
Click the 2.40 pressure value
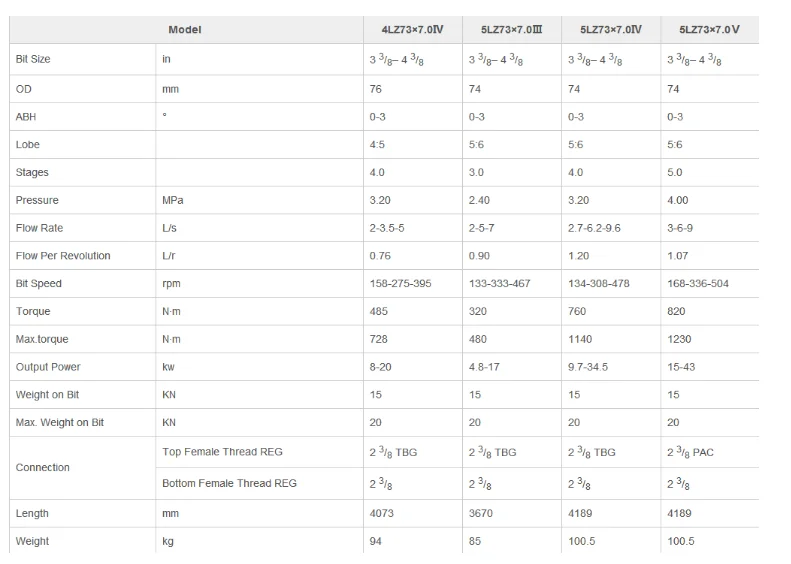pyautogui.click(x=479, y=200)
